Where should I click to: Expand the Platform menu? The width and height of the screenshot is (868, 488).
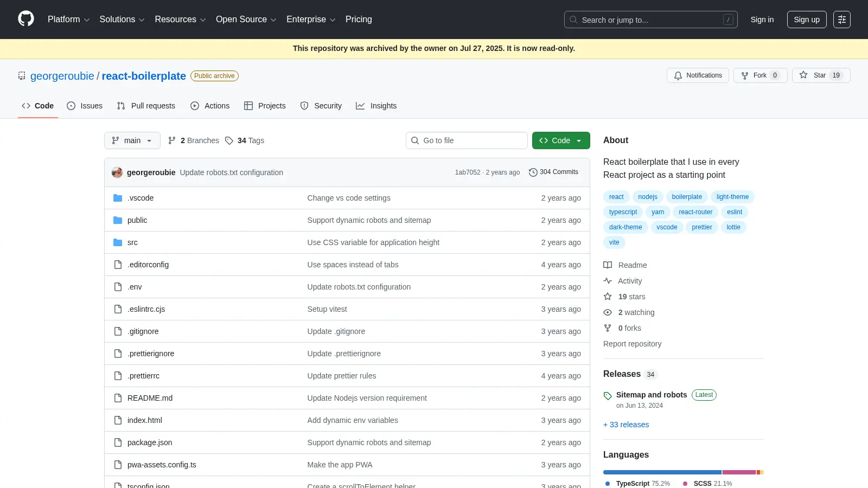pyautogui.click(x=69, y=20)
